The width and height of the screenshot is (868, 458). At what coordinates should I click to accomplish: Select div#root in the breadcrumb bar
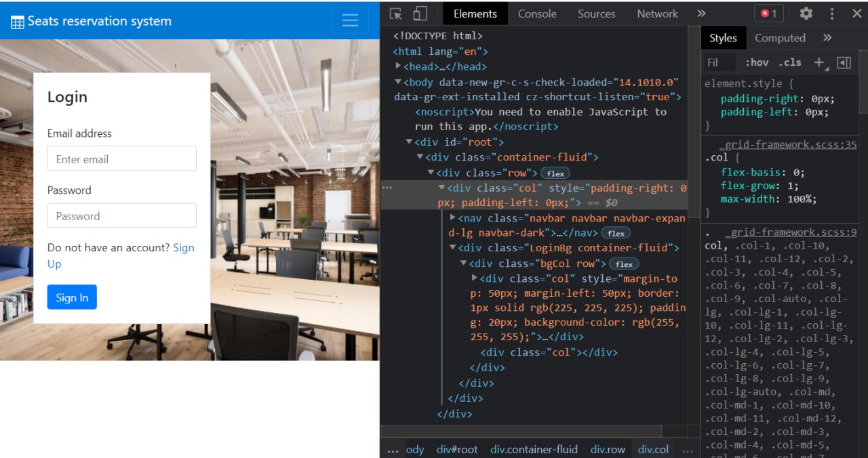pyautogui.click(x=457, y=449)
